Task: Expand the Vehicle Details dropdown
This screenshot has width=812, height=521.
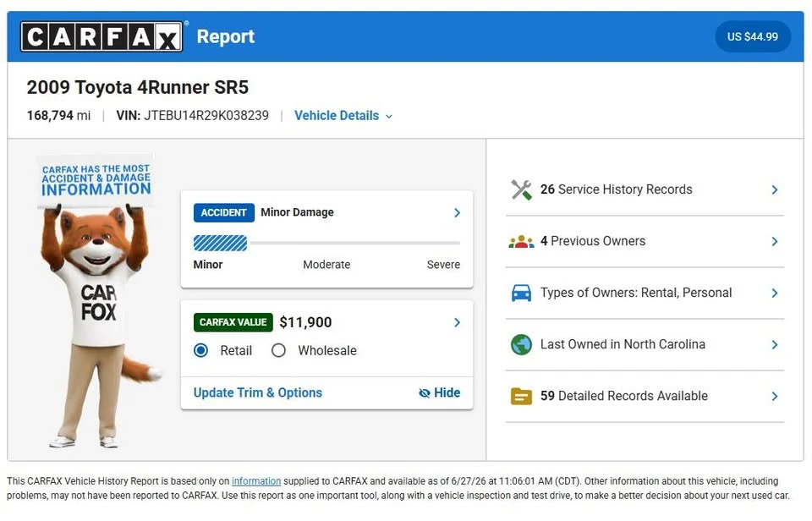Action: click(343, 116)
